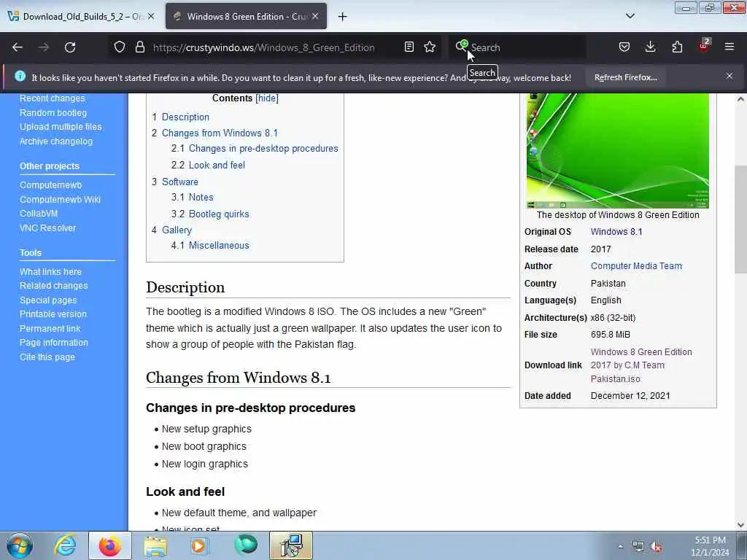Open the Extensions puzzle icon
This screenshot has height=560, width=747.
click(x=677, y=47)
